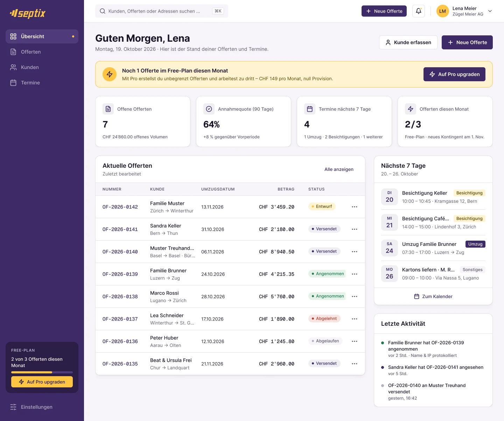Click the Kunde erfassen button
The image size is (504, 421).
tap(408, 42)
